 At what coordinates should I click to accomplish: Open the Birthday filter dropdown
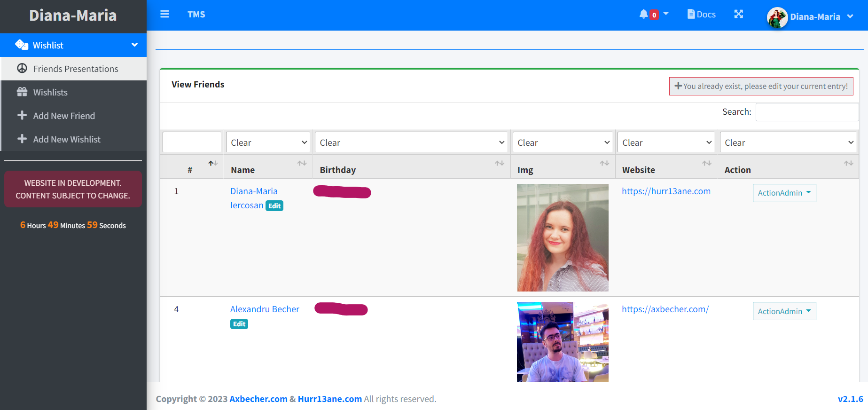click(x=412, y=142)
